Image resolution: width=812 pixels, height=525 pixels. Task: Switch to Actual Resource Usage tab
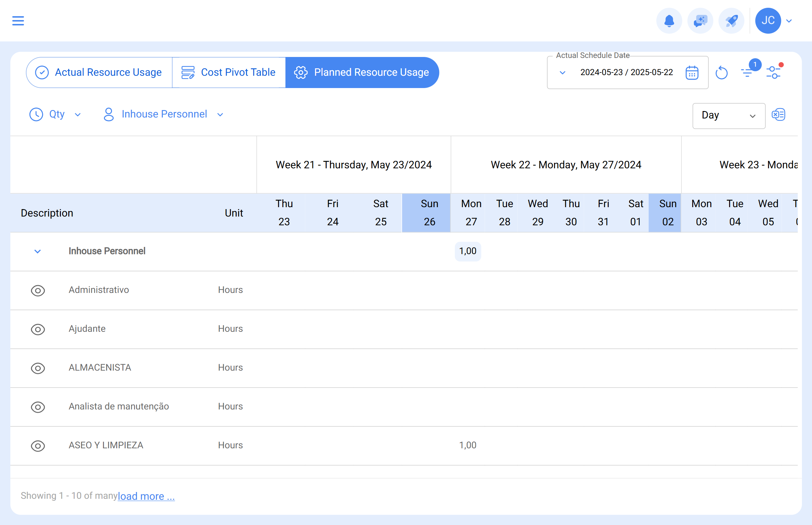click(x=99, y=72)
